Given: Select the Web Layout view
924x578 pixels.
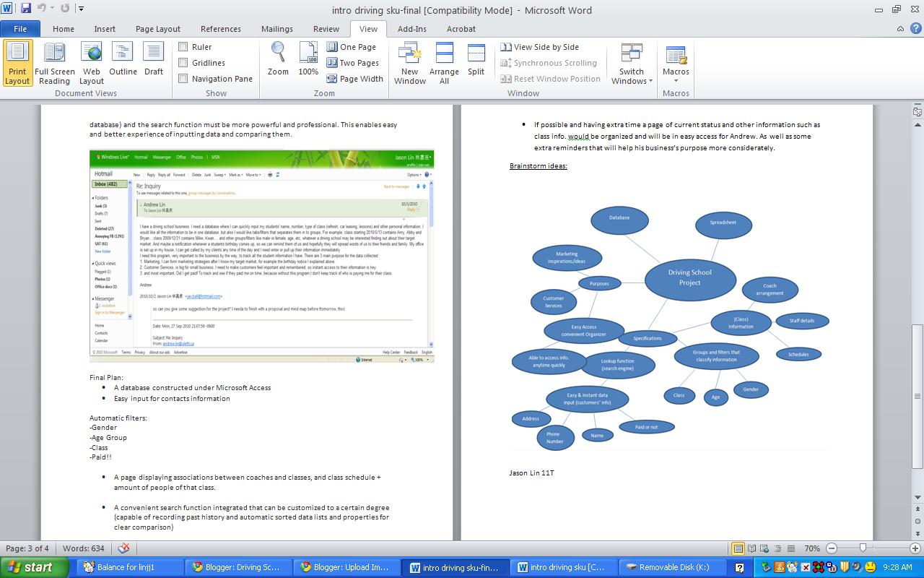Looking at the screenshot, I should (x=91, y=61).
